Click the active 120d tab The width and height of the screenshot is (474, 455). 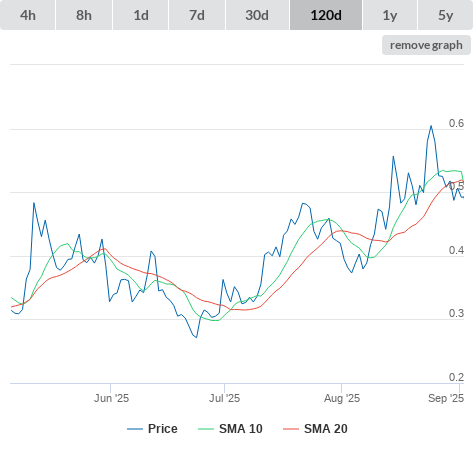pos(326,15)
